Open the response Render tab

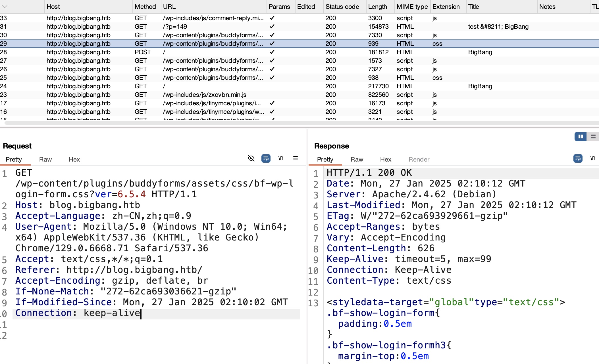419,159
